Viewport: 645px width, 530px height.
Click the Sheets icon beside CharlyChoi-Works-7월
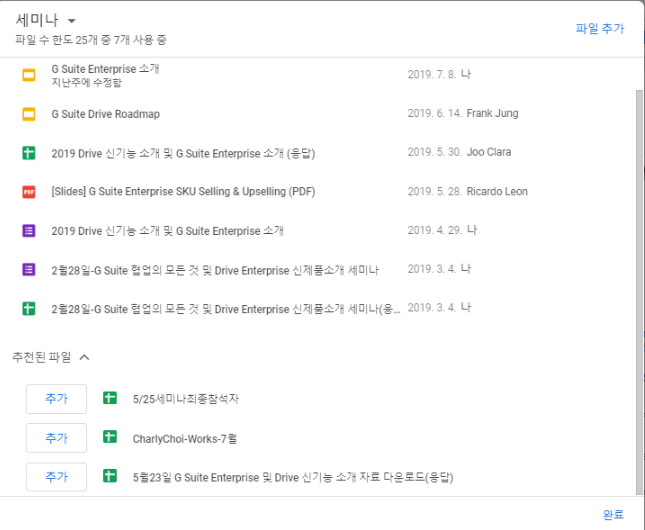(110, 437)
